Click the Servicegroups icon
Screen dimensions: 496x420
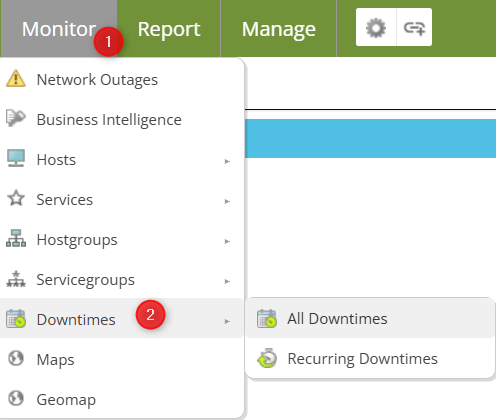[x=16, y=279]
